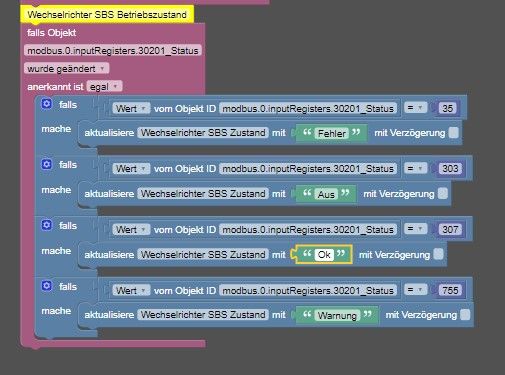Select the trigger object ID modbus.0.inputRegisters.30201_Status
The height and width of the screenshot is (375, 505).
(x=113, y=51)
